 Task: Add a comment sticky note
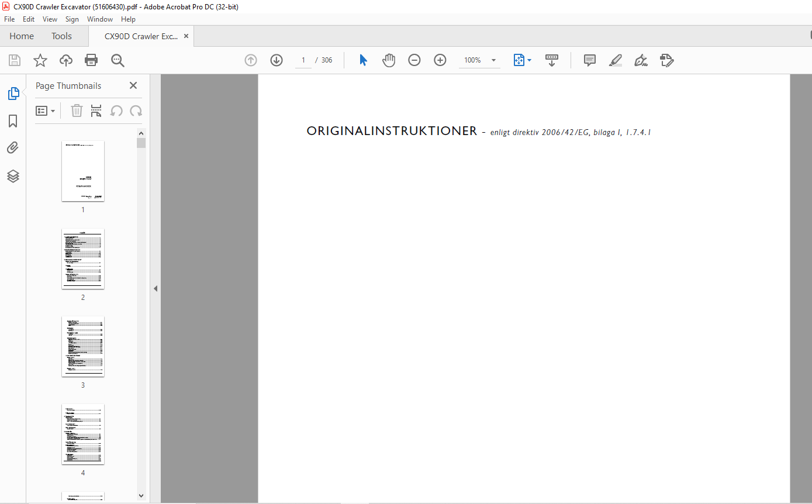590,60
